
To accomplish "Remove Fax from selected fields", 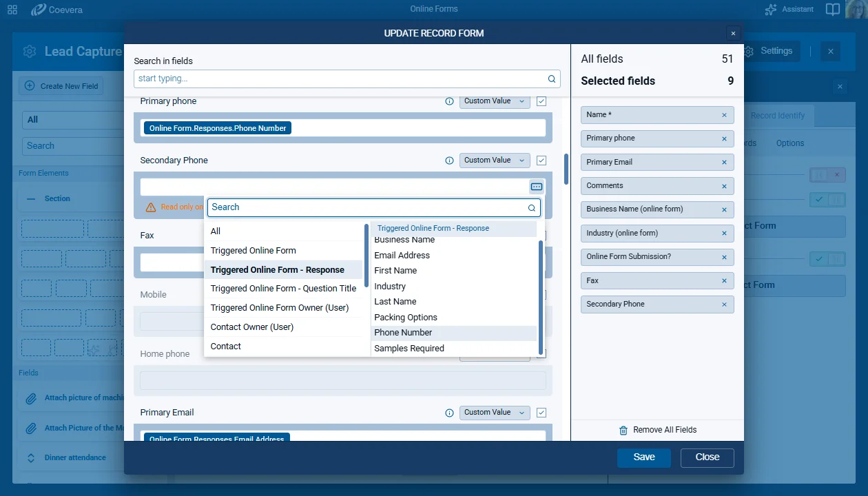I will [724, 281].
